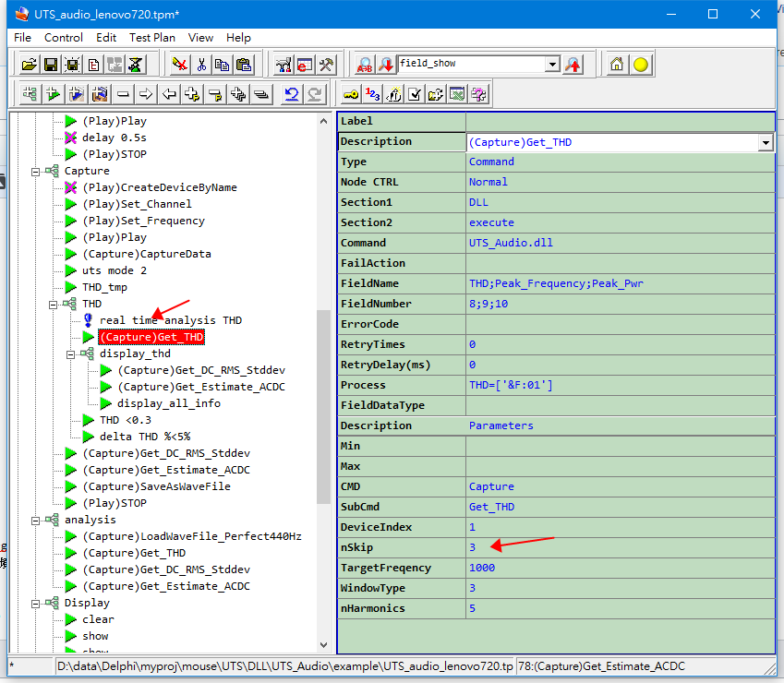This screenshot has height=683, width=784.
Task: Open the Description field dropdown arrow
Action: (766, 143)
